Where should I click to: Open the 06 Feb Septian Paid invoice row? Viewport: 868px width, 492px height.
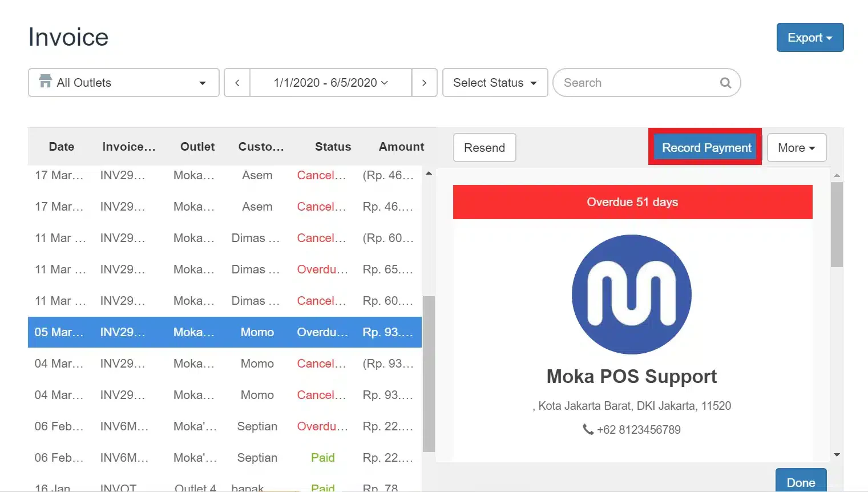pos(225,458)
